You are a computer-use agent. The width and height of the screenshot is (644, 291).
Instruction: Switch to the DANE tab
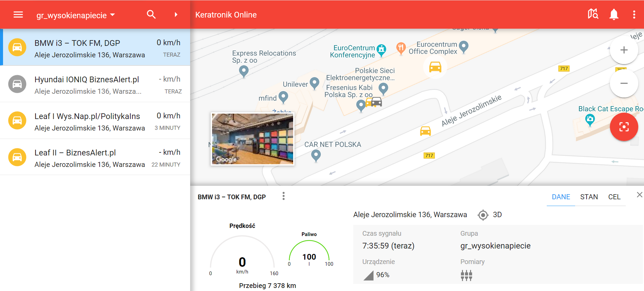[x=561, y=197]
